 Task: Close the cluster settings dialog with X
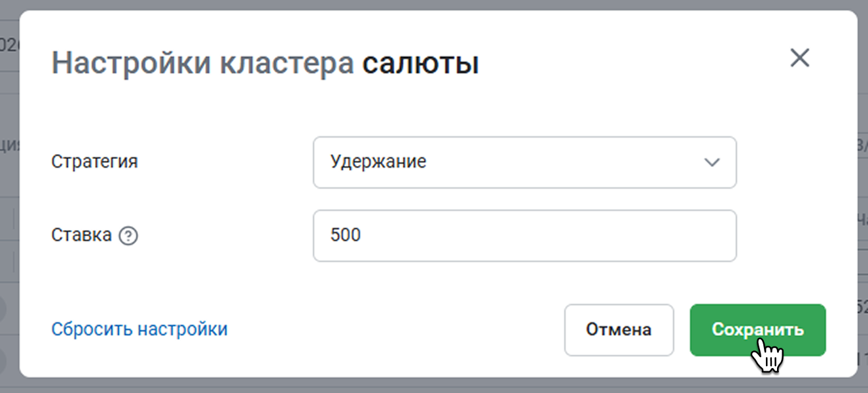coord(799,58)
